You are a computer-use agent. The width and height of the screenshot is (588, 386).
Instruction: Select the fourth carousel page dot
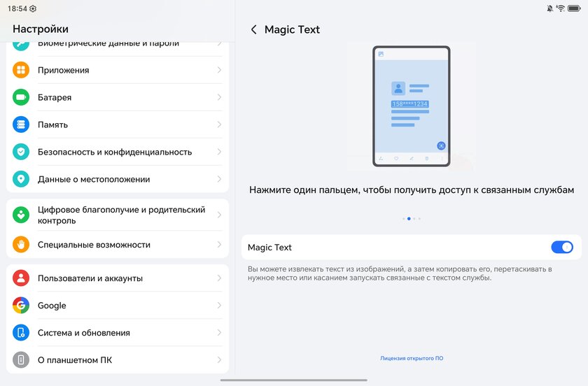click(419, 218)
